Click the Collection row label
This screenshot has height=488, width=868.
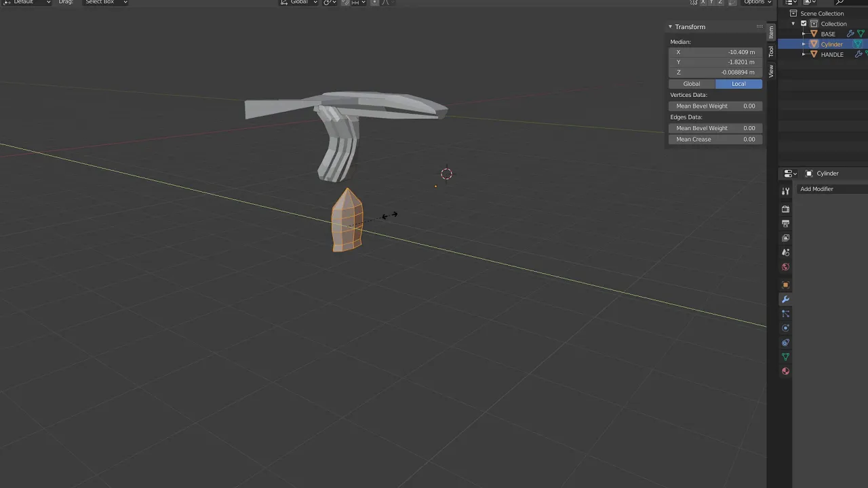[x=833, y=24]
